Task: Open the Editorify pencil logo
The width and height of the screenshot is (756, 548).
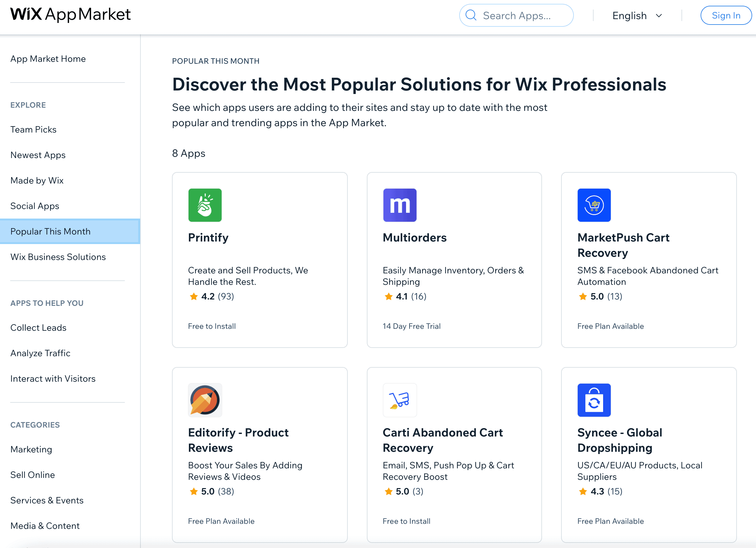Action: [x=205, y=400]
